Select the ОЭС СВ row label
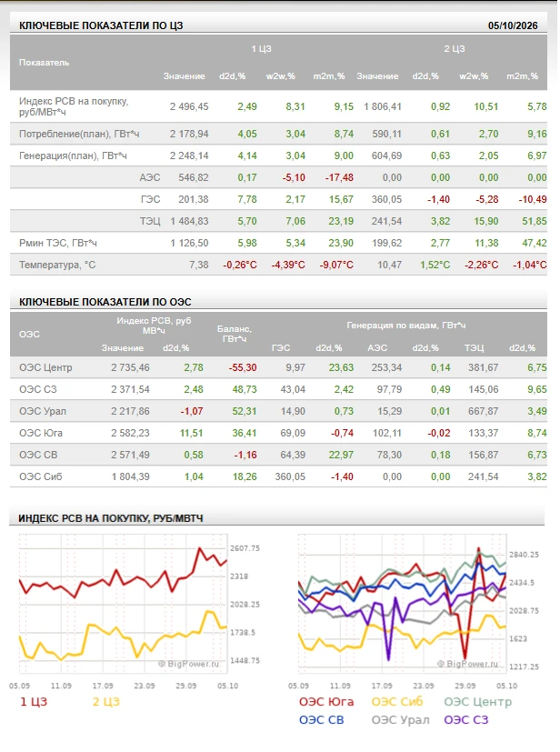 click(38, 455)
